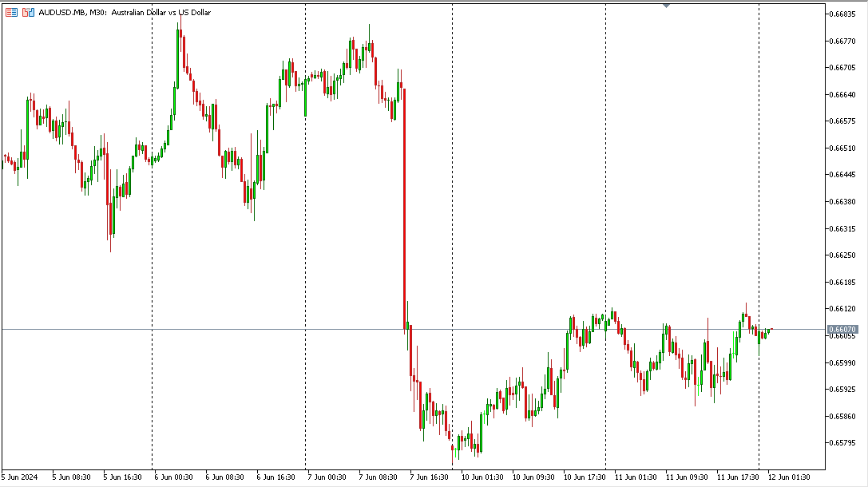
Task: Click the 7 Jun 16:30 time label
Action: 430,477
